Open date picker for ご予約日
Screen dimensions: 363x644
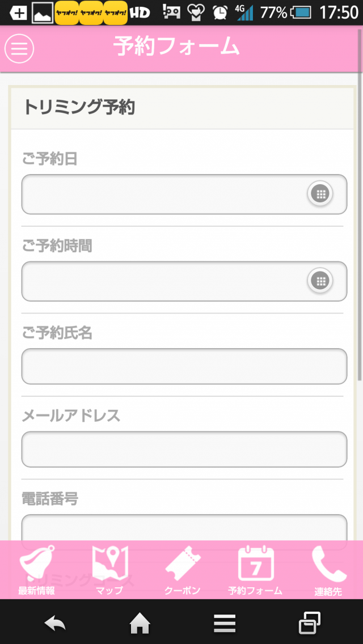click(x=320, y=193)
